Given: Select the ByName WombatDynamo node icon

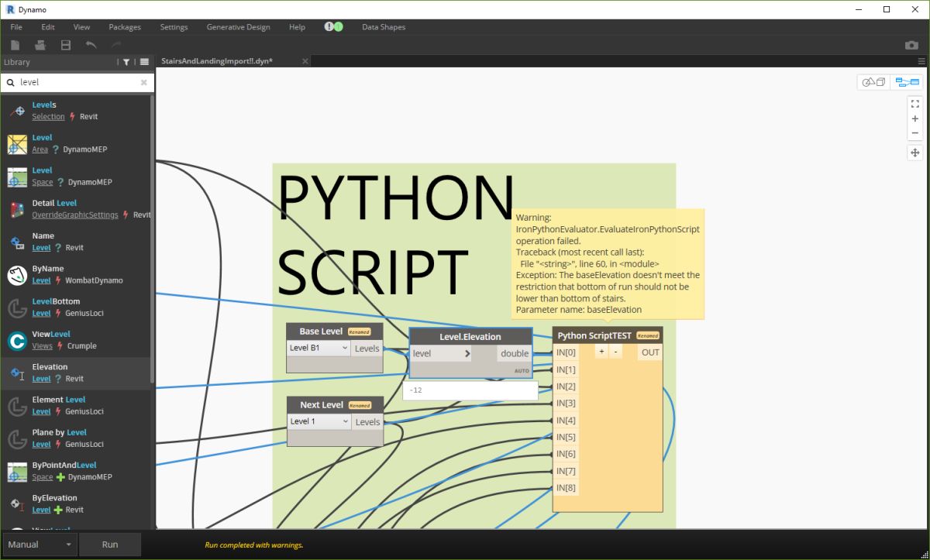Looking at the screenshot, I should [17, 275].
